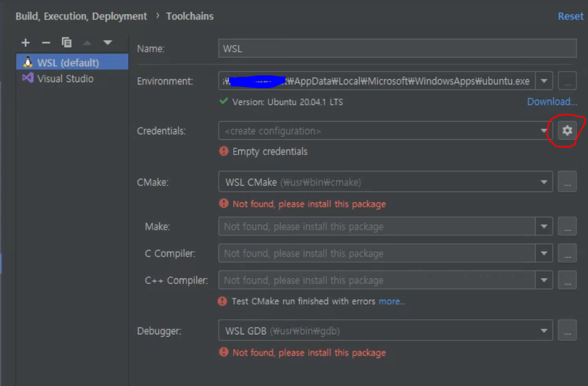Expand the C Compiler dropdown arrow
The image size is (588, 386).
click(544, 253)
